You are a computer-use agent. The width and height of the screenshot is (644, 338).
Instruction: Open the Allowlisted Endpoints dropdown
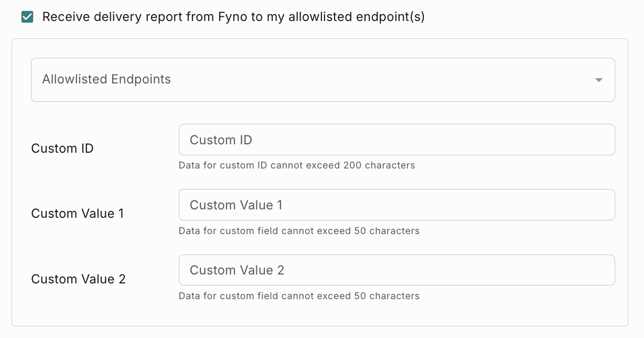click(323, 80)
